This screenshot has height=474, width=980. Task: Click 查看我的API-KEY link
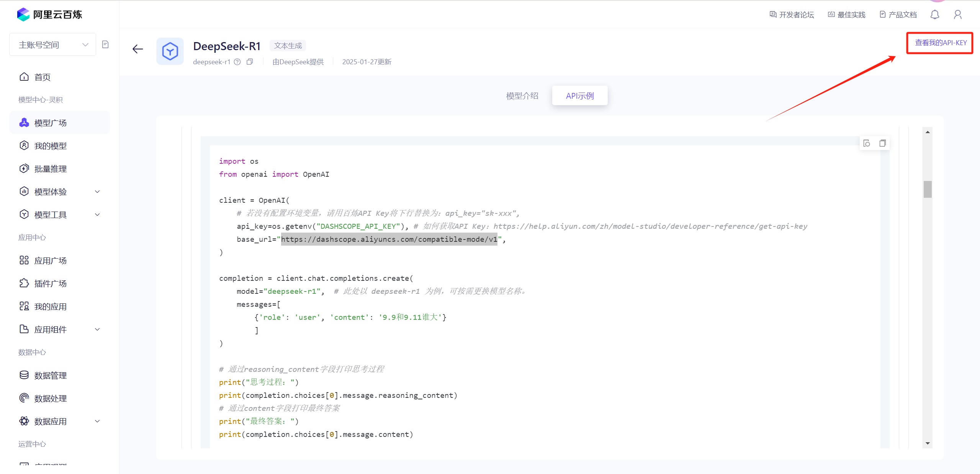click(941, 43)
